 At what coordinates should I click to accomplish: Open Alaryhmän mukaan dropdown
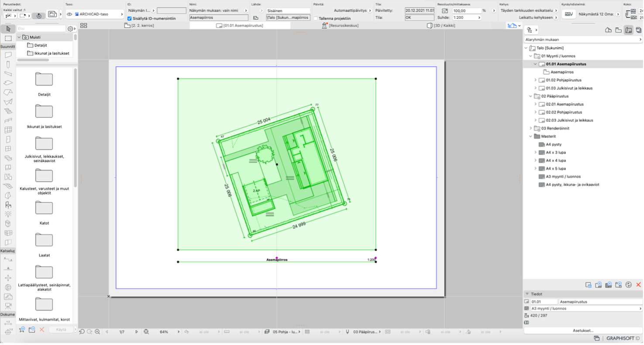pos(583,40)
